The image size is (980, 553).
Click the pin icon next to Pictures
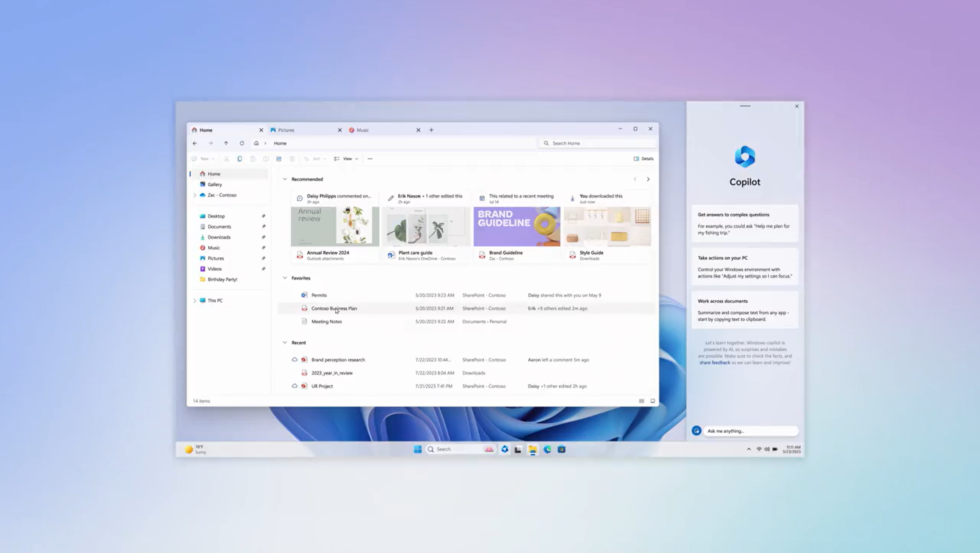click(263, 258)
